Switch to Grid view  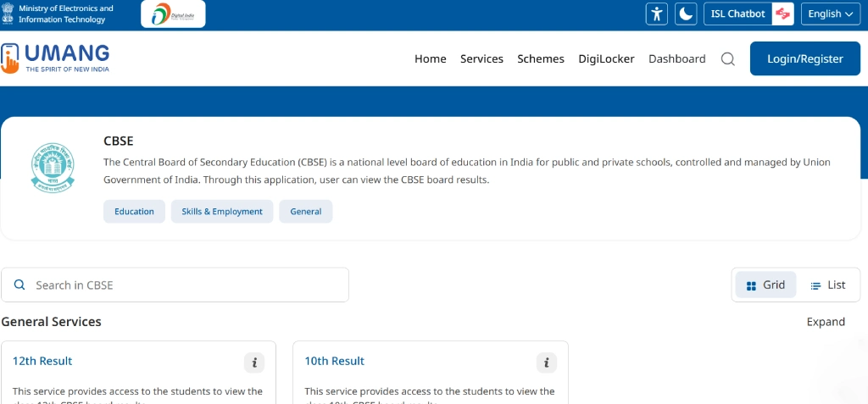(765, 285)
